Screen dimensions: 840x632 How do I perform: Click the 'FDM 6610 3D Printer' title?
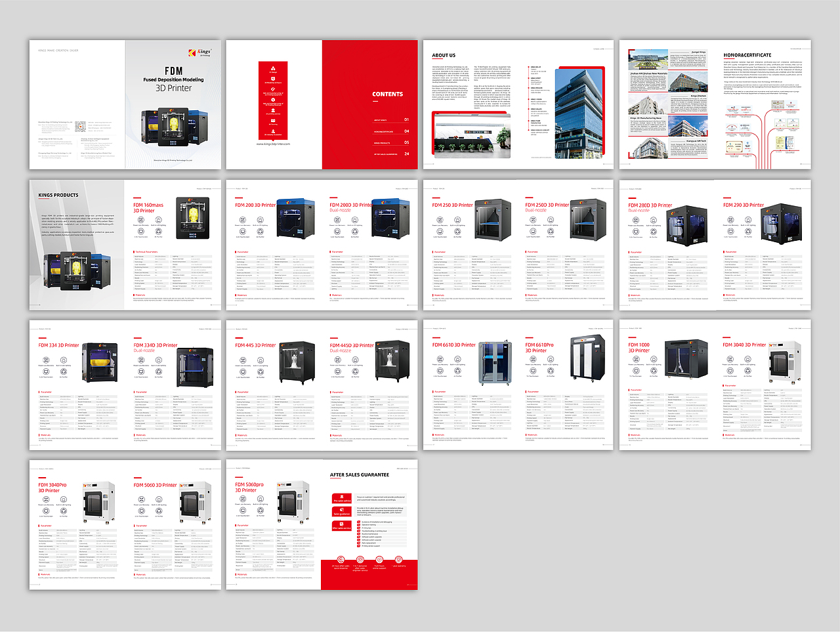[453, 345]
